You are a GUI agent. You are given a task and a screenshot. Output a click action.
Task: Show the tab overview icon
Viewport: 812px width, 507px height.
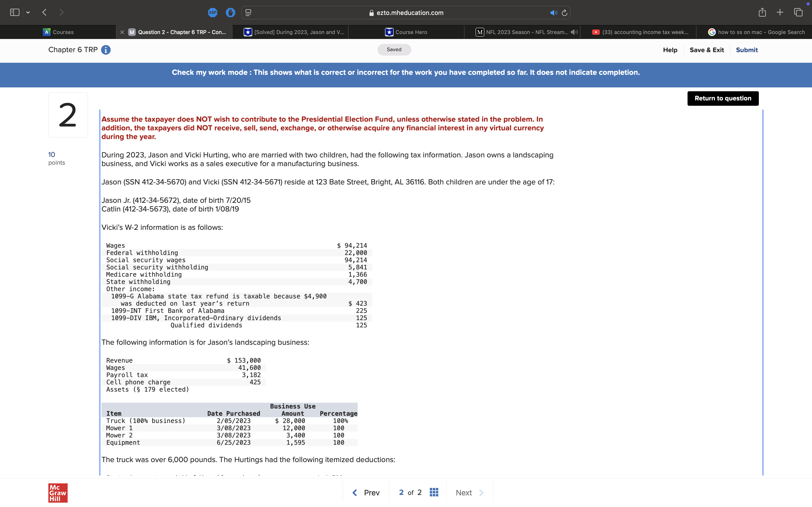point(798,12)
